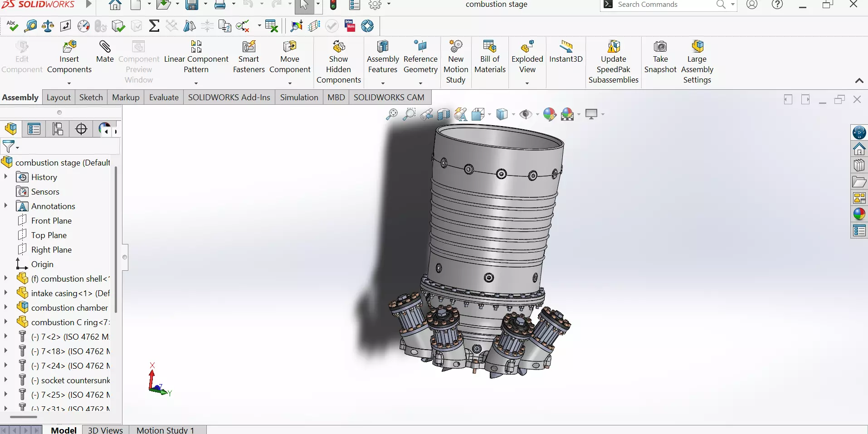Click the user login account icon
The image size is (868, 434).
pos(752,5)
